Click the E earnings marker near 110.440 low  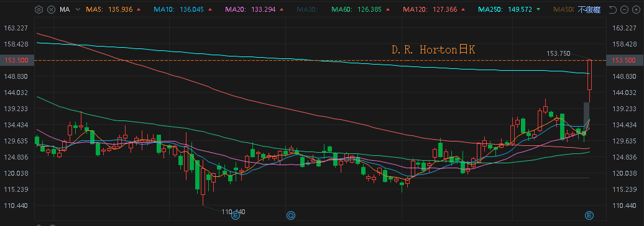[x=236, y=215]
